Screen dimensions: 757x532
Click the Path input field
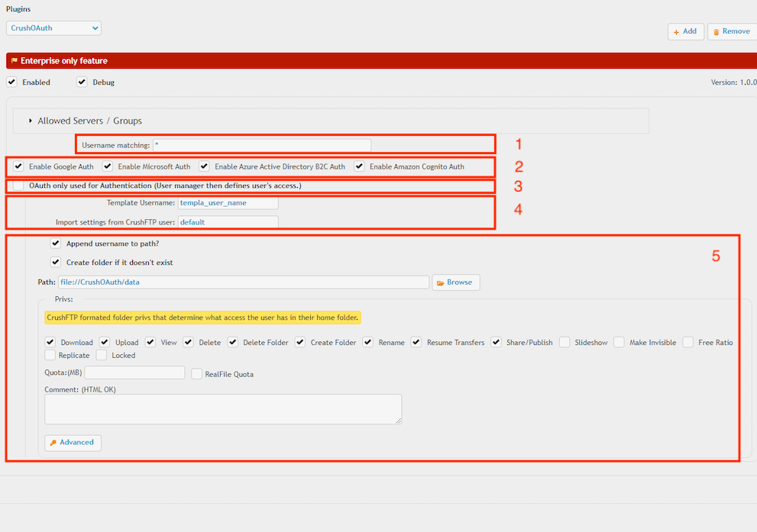(244, 282)
